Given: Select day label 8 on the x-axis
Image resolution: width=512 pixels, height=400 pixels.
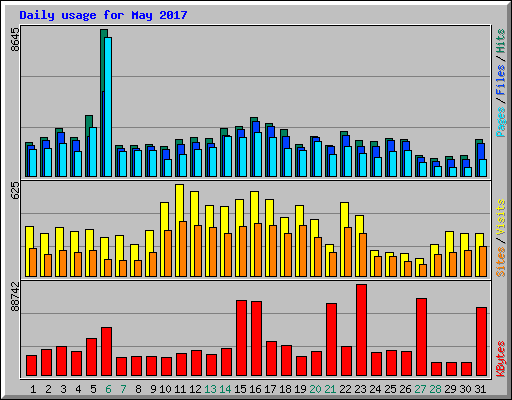Looking at the screenshot, I should pyautogui.click(x=138, y=389).
